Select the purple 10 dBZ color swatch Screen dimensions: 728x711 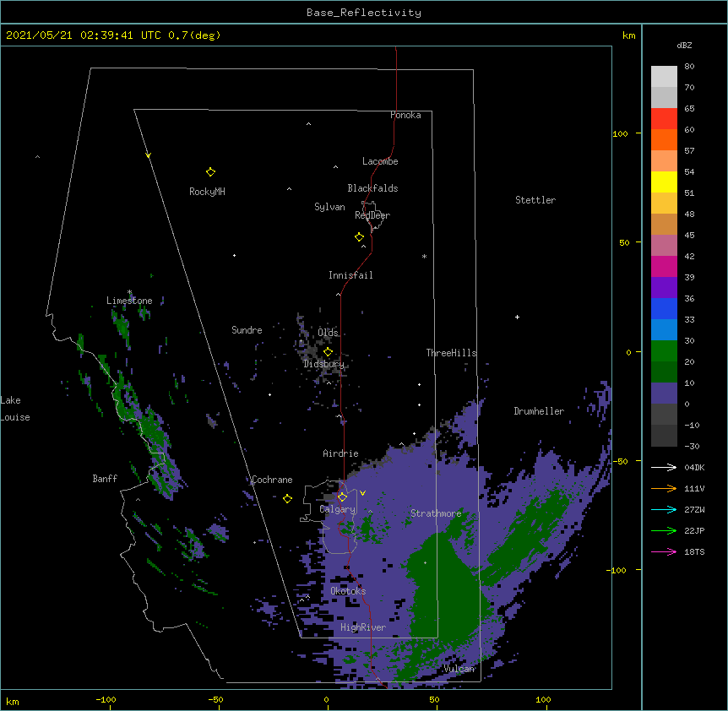click(664, 393)
